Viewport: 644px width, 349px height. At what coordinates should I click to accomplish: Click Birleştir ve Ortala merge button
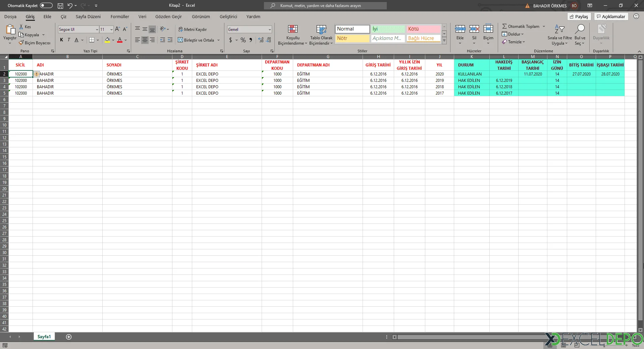click(196, 40)
